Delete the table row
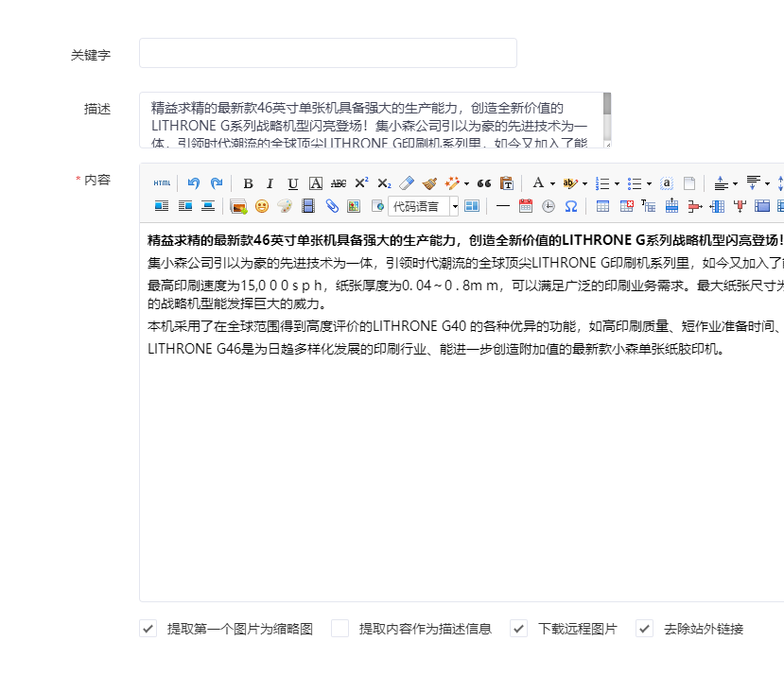 point(694,206)
